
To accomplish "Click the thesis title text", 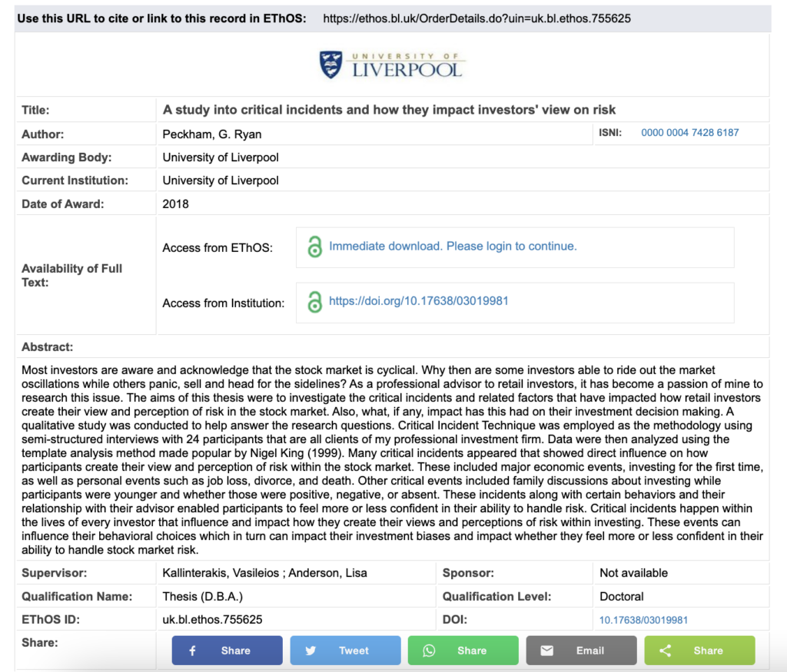I will [389, 110].
